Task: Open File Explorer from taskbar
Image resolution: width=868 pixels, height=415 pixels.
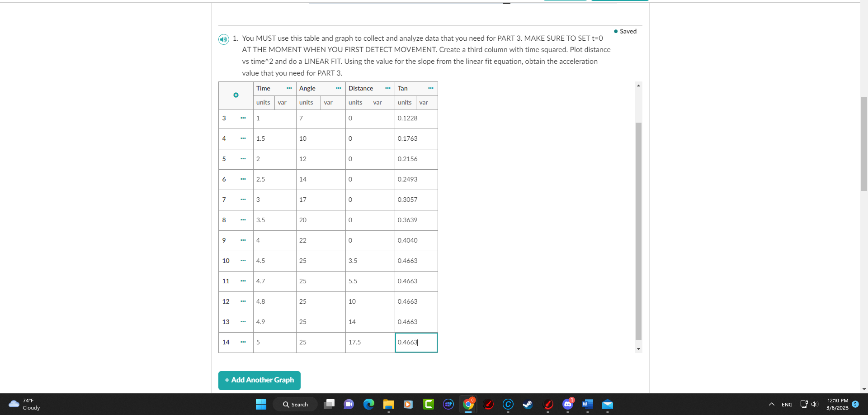Action: click(389, 404)
